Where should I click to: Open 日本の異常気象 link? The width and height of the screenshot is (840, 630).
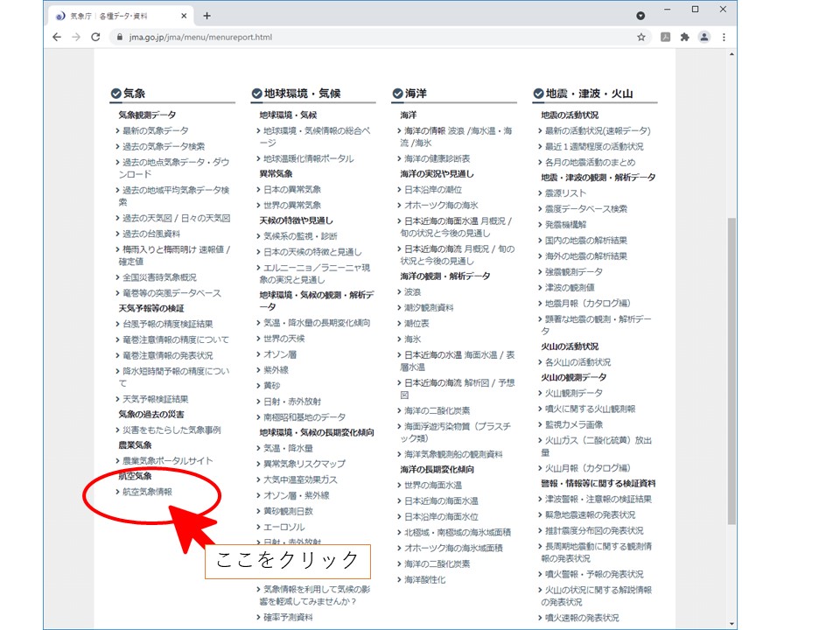[292, 190]
